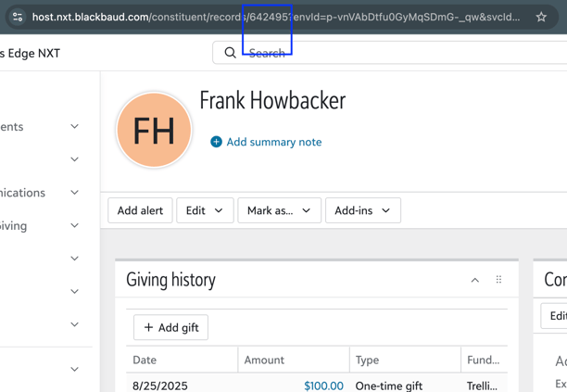Click the Giving history title
567x392 pixels.
[170, 280]
